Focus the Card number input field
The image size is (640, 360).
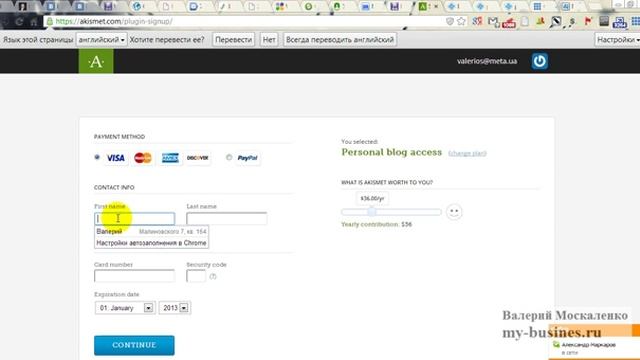click(134, 276)
